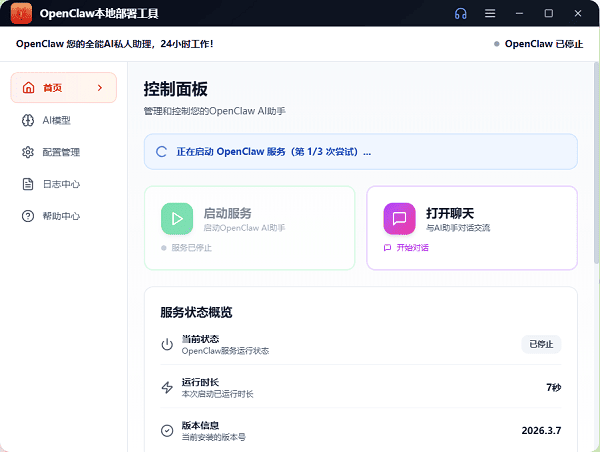Click the vertical scrollbar on the right
This screenshot has width=600, height=452.
(597, 163)
